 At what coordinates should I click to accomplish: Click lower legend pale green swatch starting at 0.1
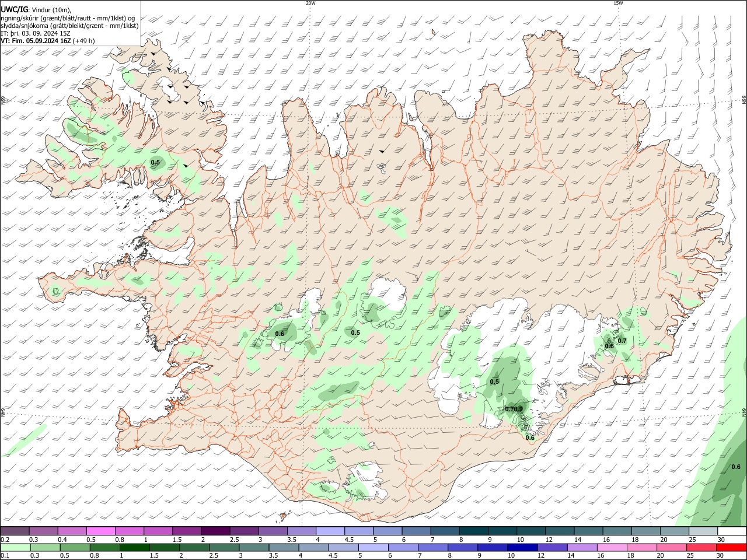coord(15,547)
